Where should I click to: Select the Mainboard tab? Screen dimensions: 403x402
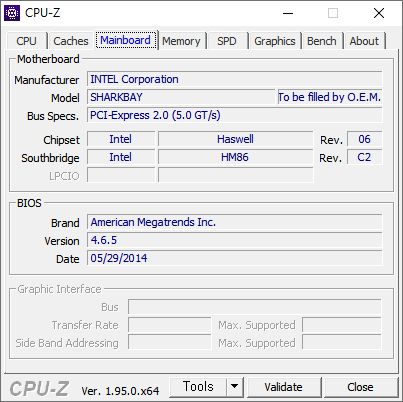click(126, 40)
